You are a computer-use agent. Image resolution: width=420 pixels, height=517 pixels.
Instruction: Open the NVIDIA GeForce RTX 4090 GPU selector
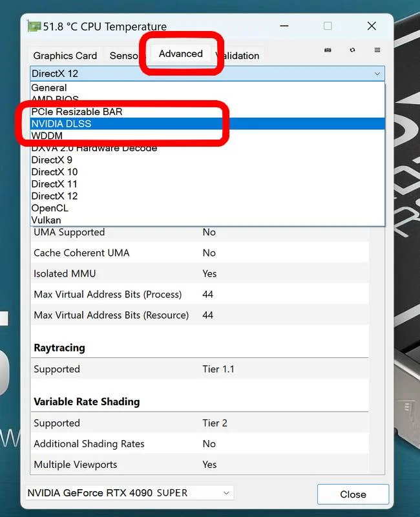tap(129, 493)
